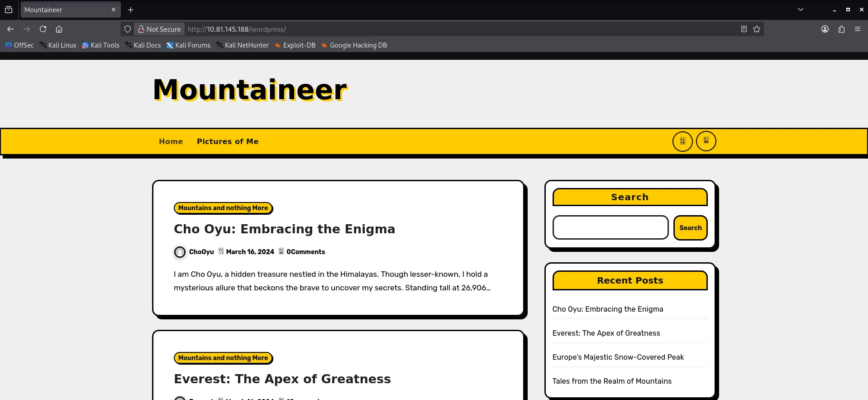Toggle reader view icon in address bar
868x400 pixels.
click(744, 29)
